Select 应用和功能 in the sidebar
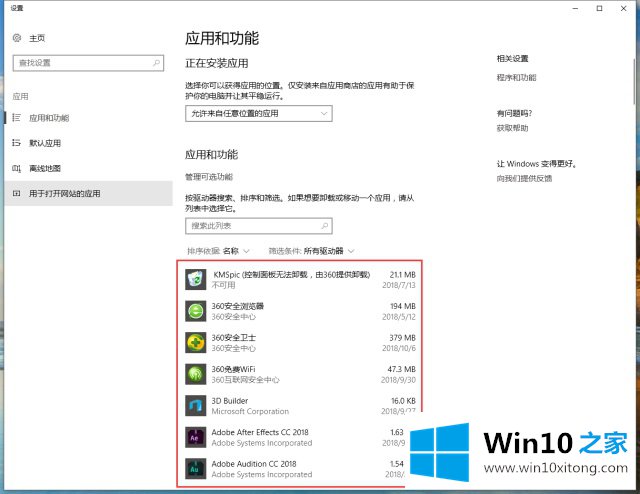This screenshot has width=640, height=494. pyautogui.click(x=49, y=118)
